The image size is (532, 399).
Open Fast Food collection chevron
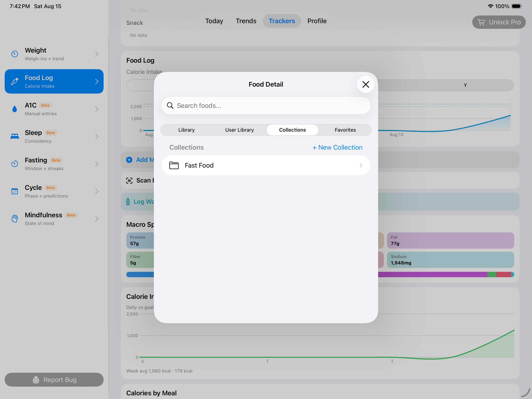click(x=361, y=165)
